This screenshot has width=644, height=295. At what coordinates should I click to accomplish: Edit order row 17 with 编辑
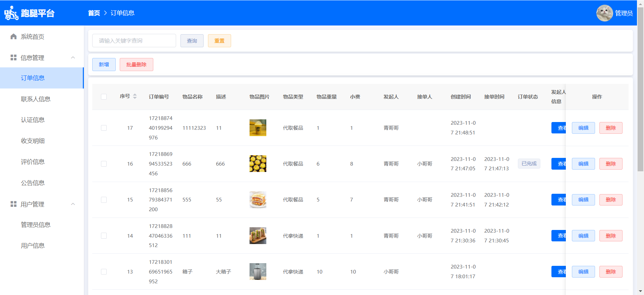tap(583, 128)
